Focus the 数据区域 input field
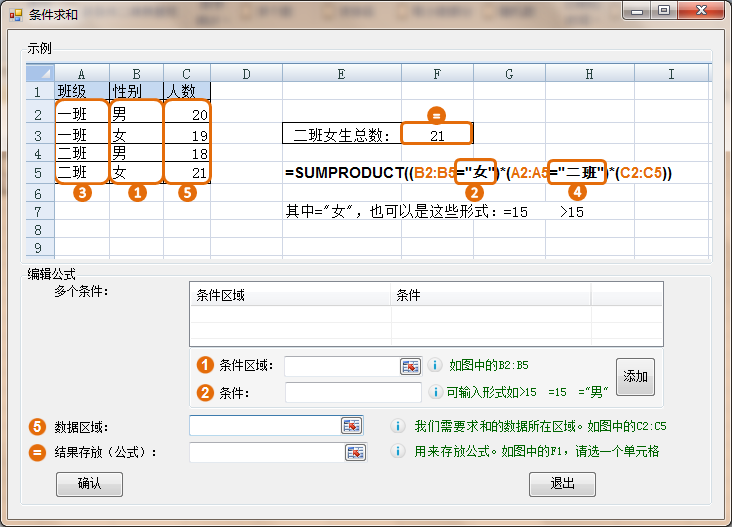 point(265,426)
